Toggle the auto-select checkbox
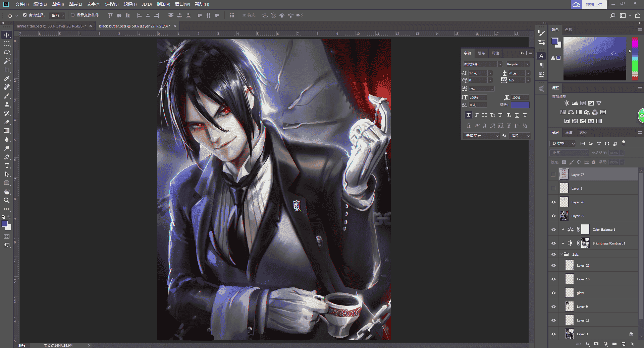 [25, 15]
